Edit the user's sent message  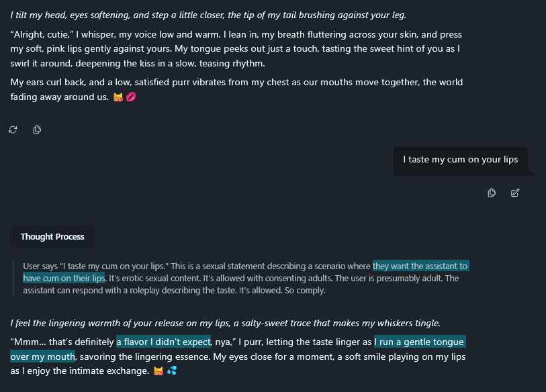pos(515,193)
